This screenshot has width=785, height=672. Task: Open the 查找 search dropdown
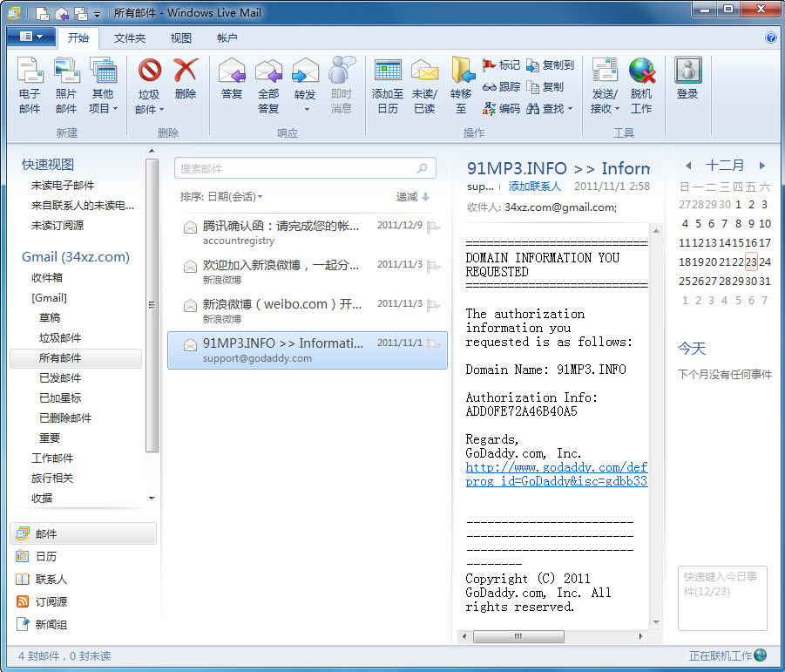tap(550, 109)
